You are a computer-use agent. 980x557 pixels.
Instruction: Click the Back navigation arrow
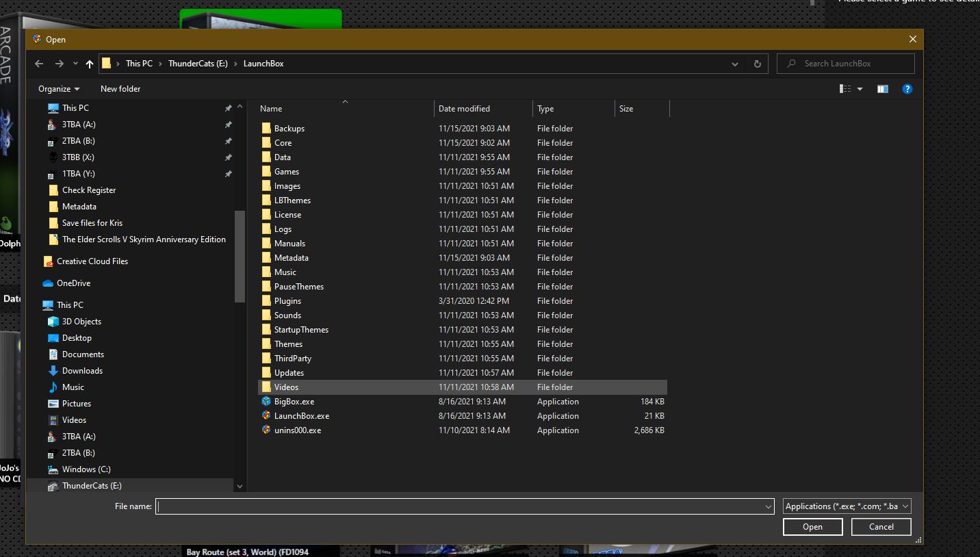pos(40,64)
